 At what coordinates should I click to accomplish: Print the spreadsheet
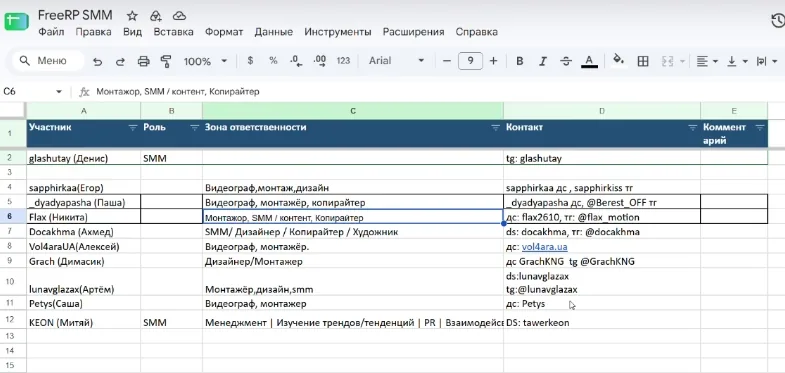pyautogui.click(x=144, y=61)
